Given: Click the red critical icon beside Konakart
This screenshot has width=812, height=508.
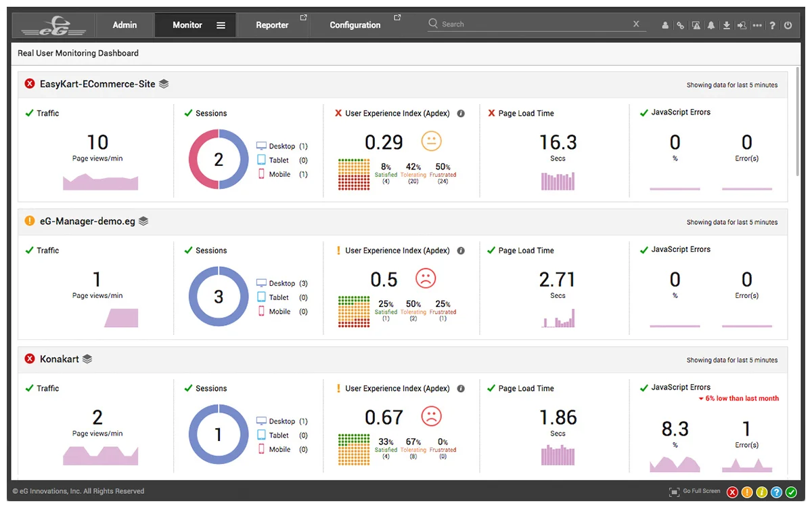Looking at the screenshot, I should point(30,359).
